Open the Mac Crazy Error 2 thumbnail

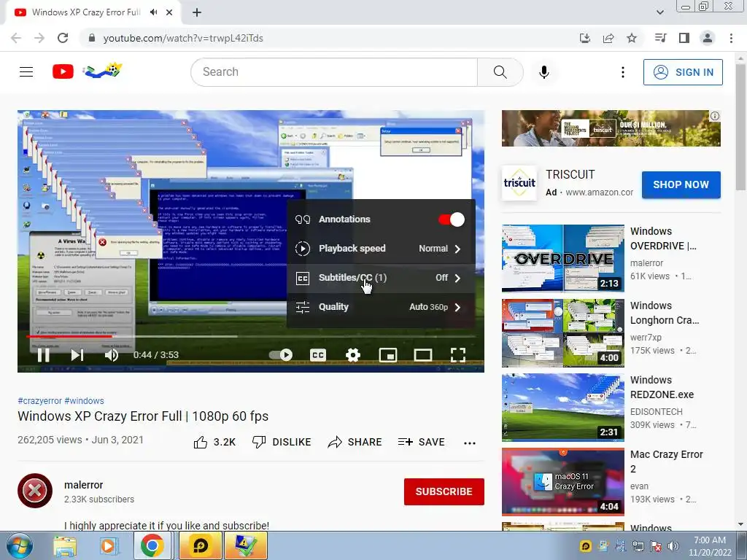point(562,482)
